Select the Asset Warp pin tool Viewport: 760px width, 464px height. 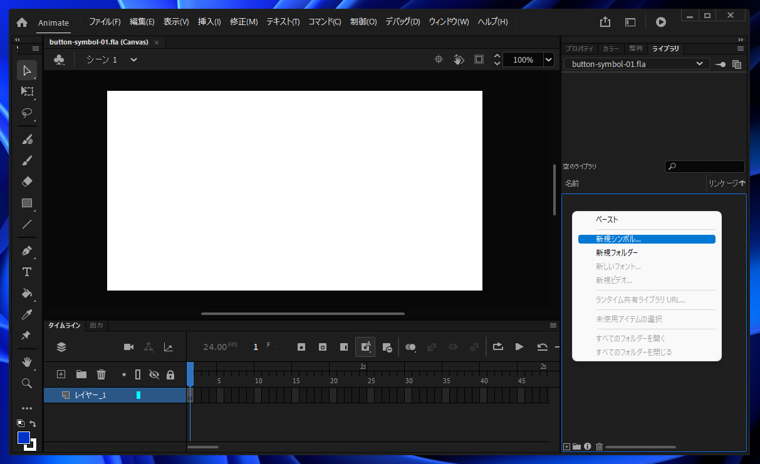point(26,336)
